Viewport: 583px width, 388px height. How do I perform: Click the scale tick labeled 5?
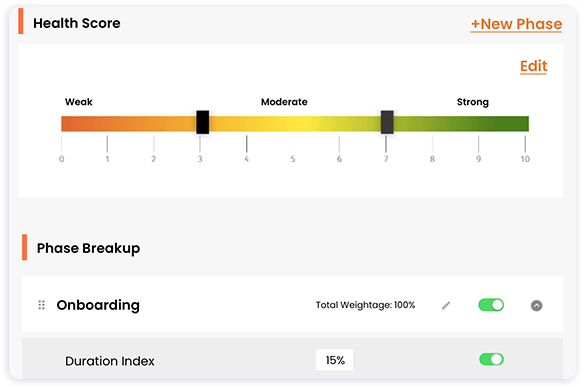pos(293,159)
